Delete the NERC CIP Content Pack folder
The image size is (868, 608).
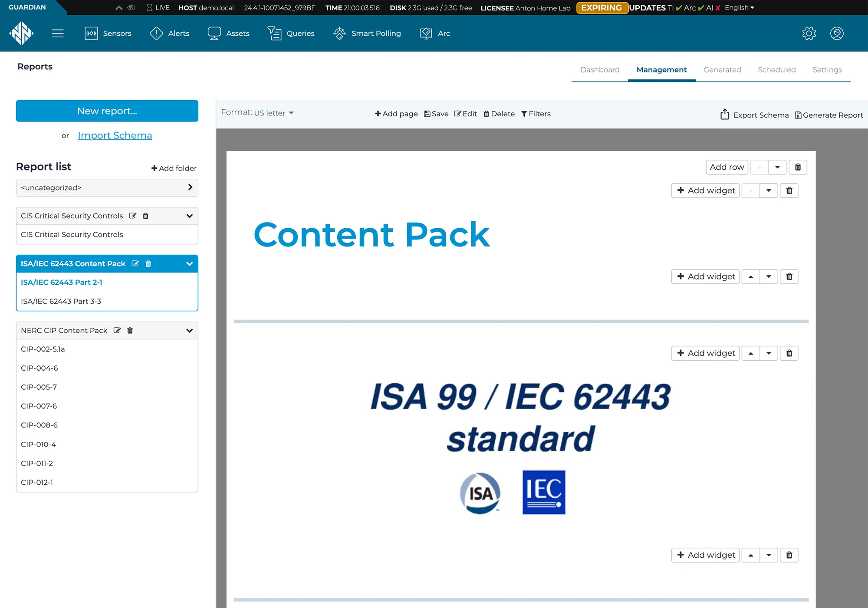[130, 330]
